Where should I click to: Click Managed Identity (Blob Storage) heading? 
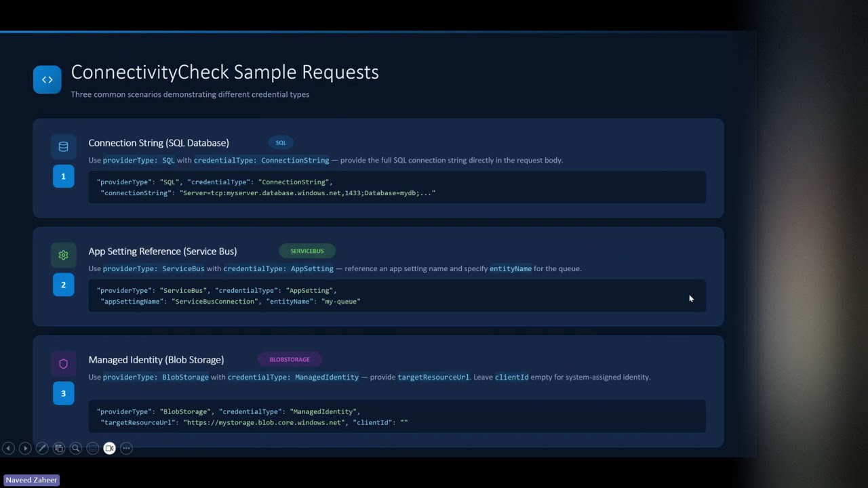tap(156, 359)
